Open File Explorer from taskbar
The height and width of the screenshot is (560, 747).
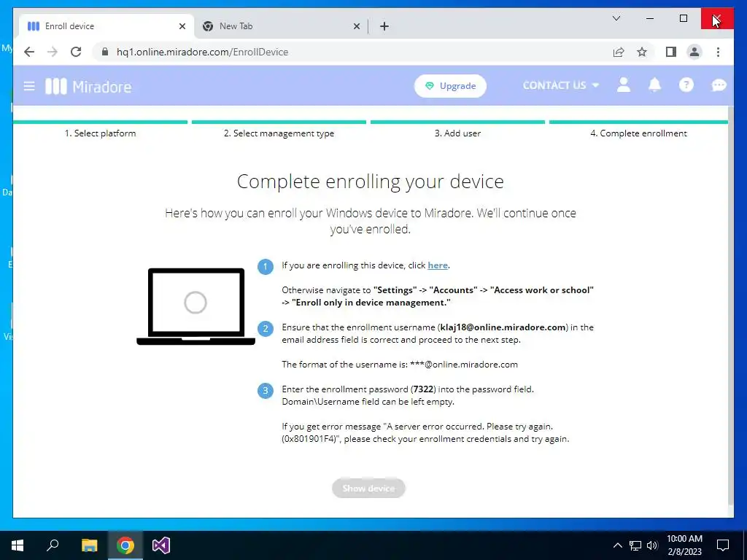pyautogui.click(x=89, y=545)
